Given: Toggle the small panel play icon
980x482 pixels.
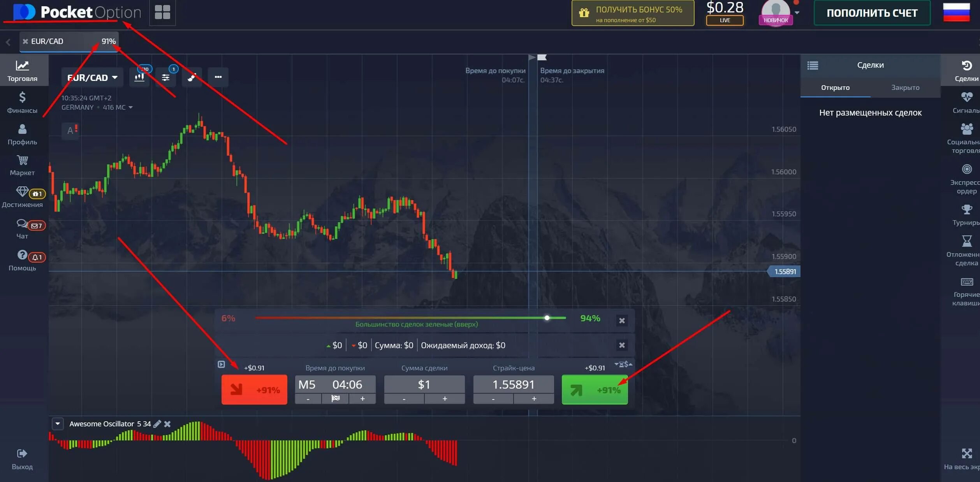Looking at the screenshot, I should (221, 365).
